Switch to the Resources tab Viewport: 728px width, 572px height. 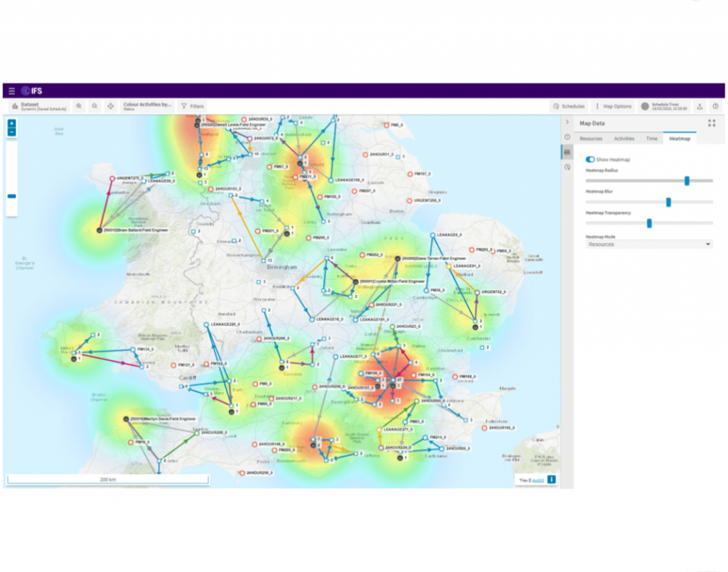(591, 139)
